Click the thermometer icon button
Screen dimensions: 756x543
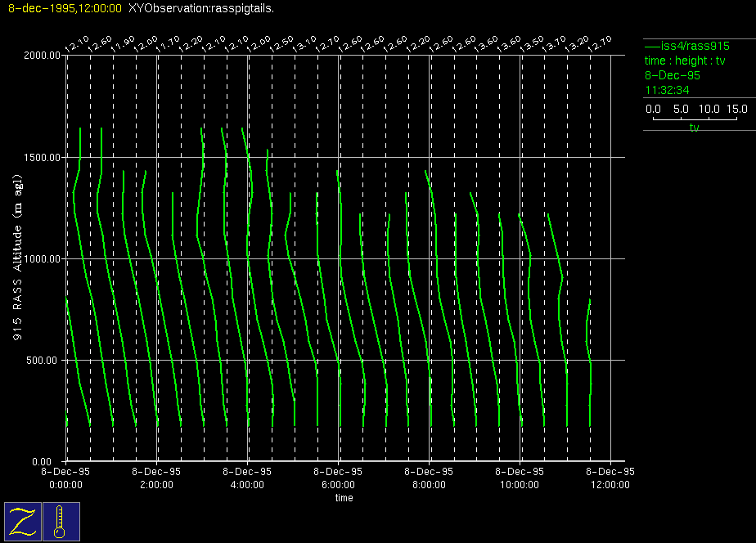click(61, 521)
